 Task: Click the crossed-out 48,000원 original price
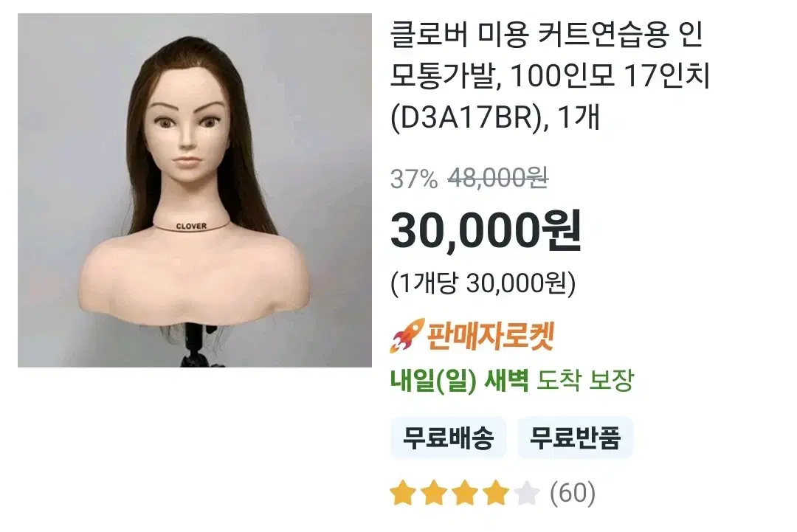(x=497, y=179)
